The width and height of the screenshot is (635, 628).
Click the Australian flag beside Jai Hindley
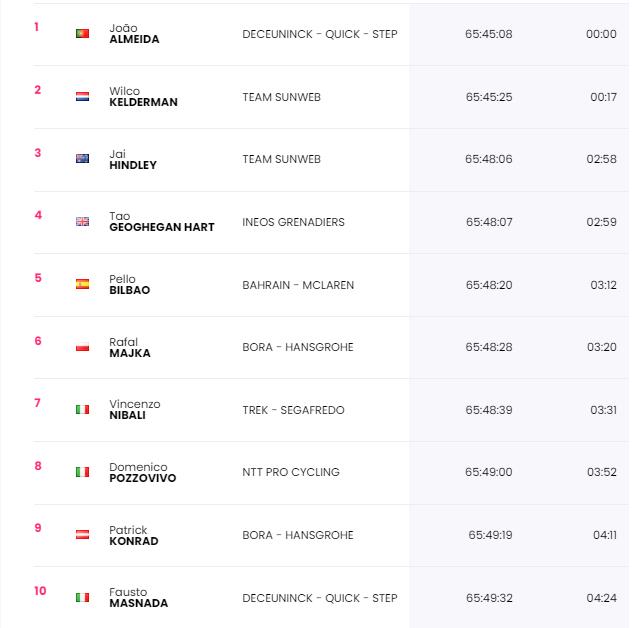click(x=83, y=159)
